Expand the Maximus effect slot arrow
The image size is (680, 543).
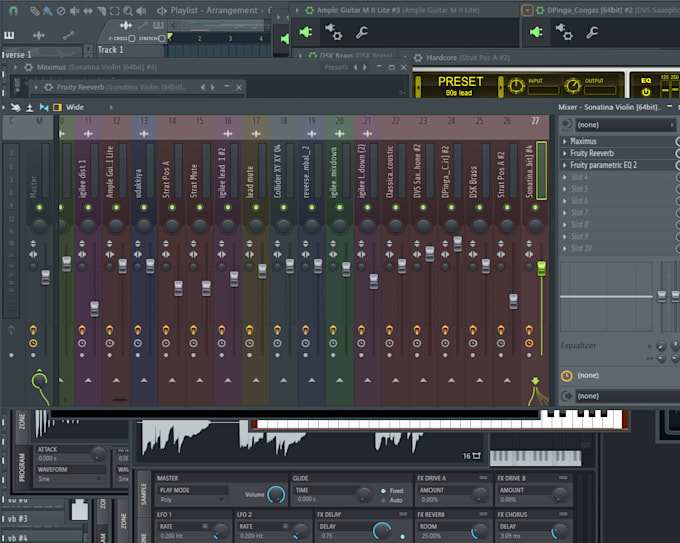565,141
